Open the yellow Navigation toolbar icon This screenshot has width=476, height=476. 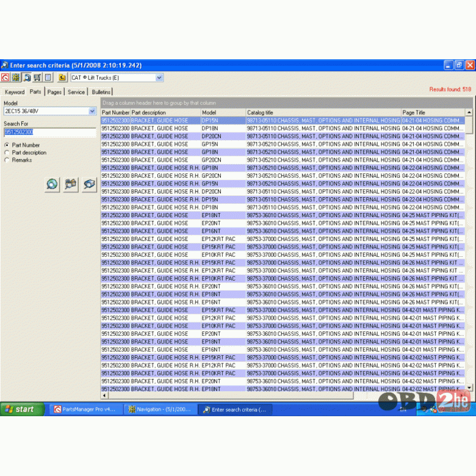click(16, 78)
